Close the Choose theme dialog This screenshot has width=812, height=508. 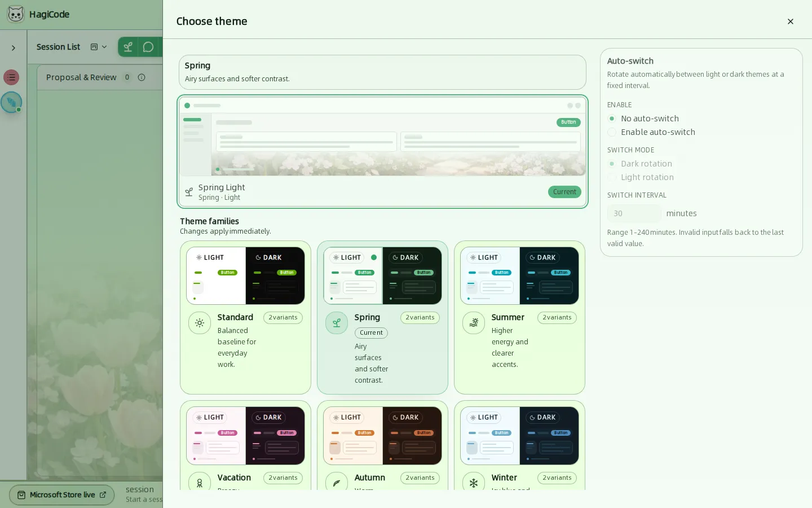[791, 21]
